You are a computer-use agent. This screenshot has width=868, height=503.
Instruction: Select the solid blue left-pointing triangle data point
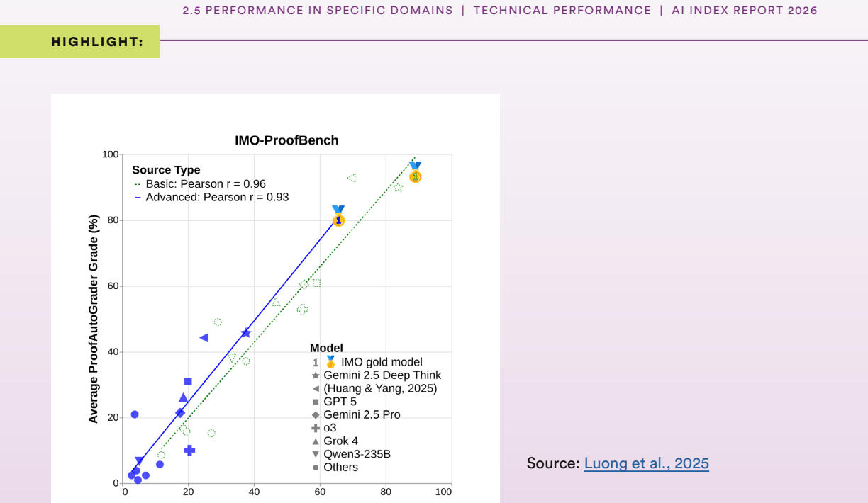[x=204, y=338]
